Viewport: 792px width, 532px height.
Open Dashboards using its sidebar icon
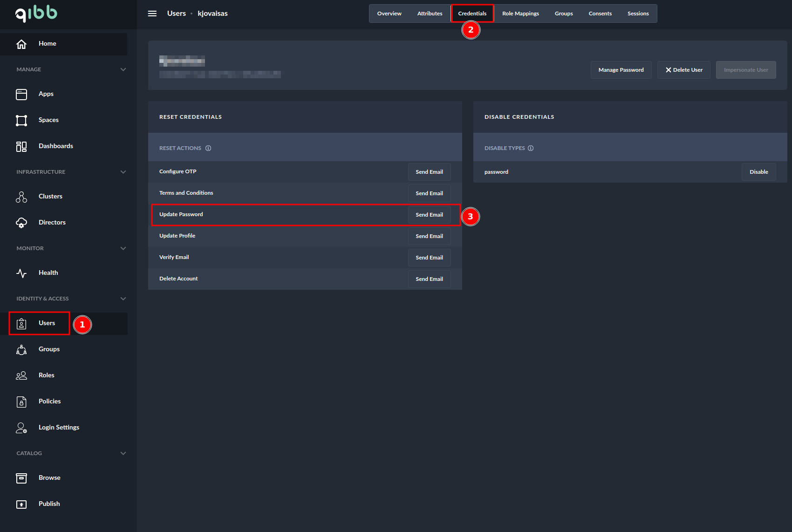[21, 146]
